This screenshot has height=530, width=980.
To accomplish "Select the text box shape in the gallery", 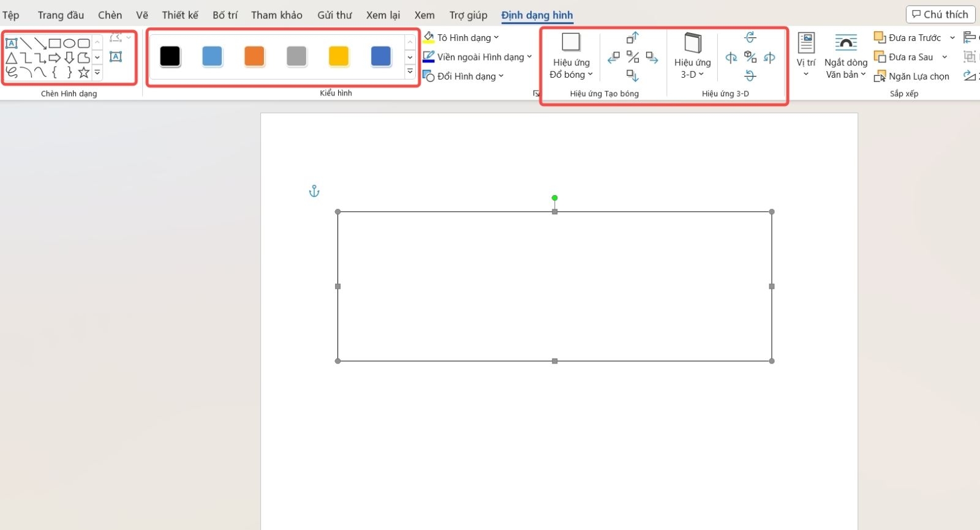I will pyautogui.click(x=11, y=43).
